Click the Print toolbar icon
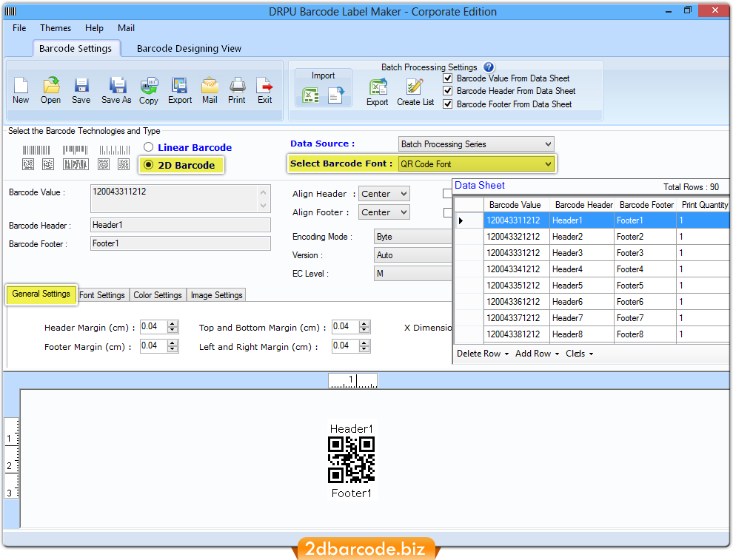733x560 pixels. (238, 86)
